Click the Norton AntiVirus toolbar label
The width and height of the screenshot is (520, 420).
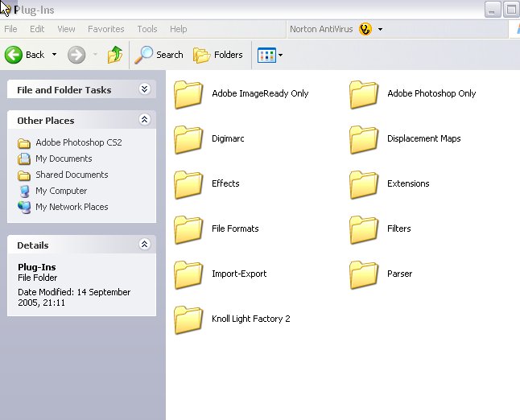pyautogui.click(x=321, y=29)
